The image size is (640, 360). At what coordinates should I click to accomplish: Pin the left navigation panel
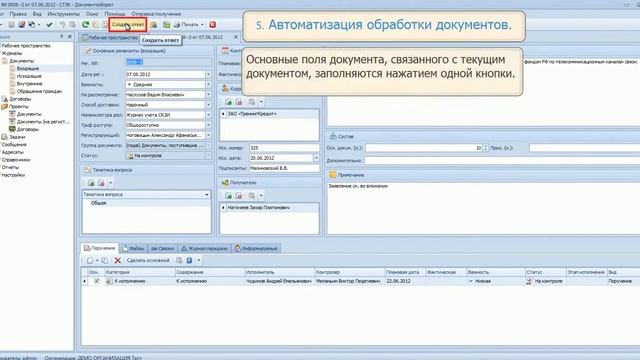62,37
